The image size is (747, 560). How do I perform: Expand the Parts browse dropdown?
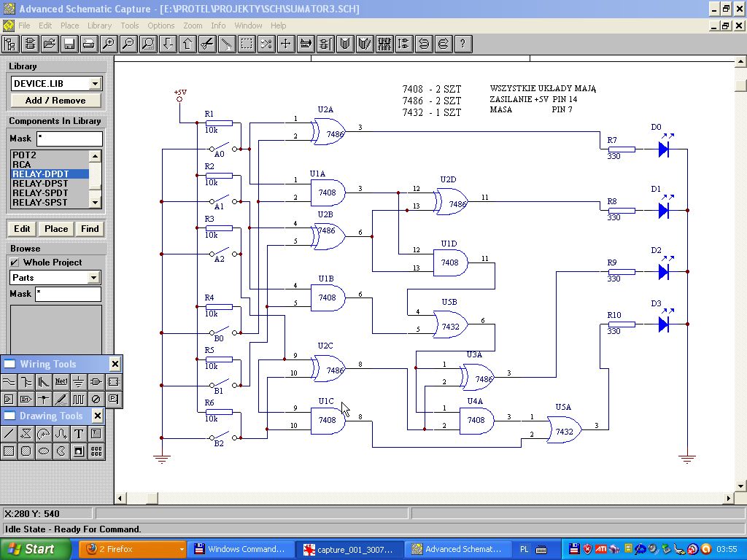point(94,278)
